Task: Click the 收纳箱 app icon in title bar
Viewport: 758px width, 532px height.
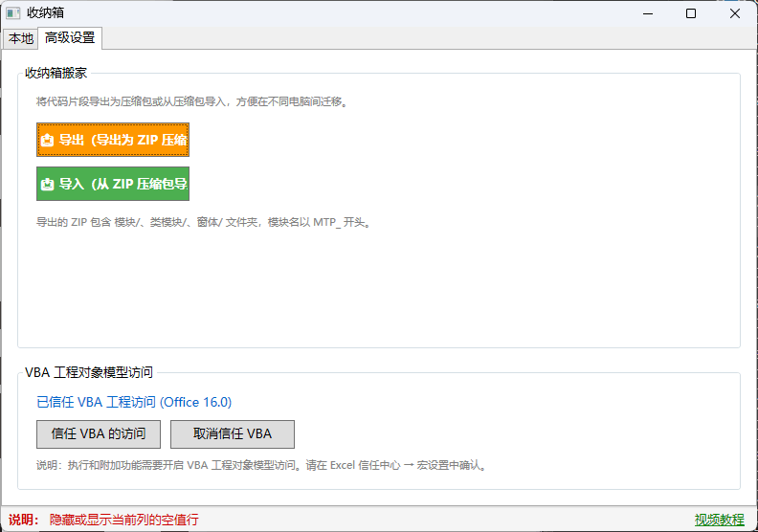Action: 13,13
